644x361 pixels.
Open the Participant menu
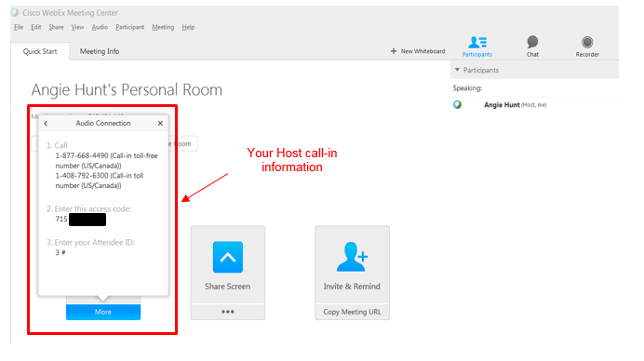pos(129,27)
